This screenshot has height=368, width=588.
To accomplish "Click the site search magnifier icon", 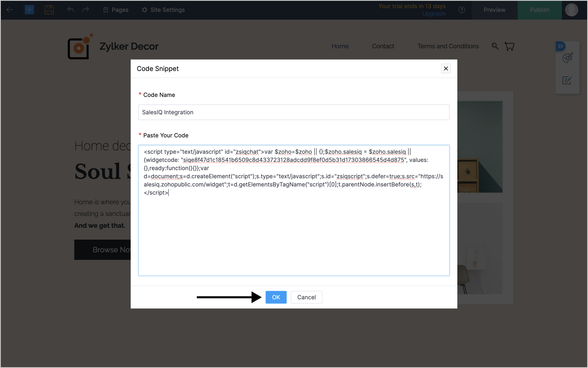I will 495,46.
